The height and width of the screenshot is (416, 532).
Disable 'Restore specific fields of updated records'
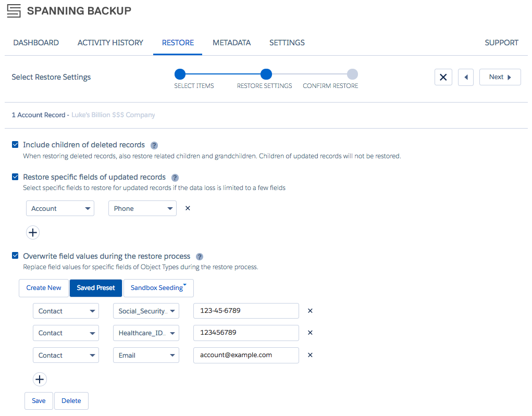[15, 177]
